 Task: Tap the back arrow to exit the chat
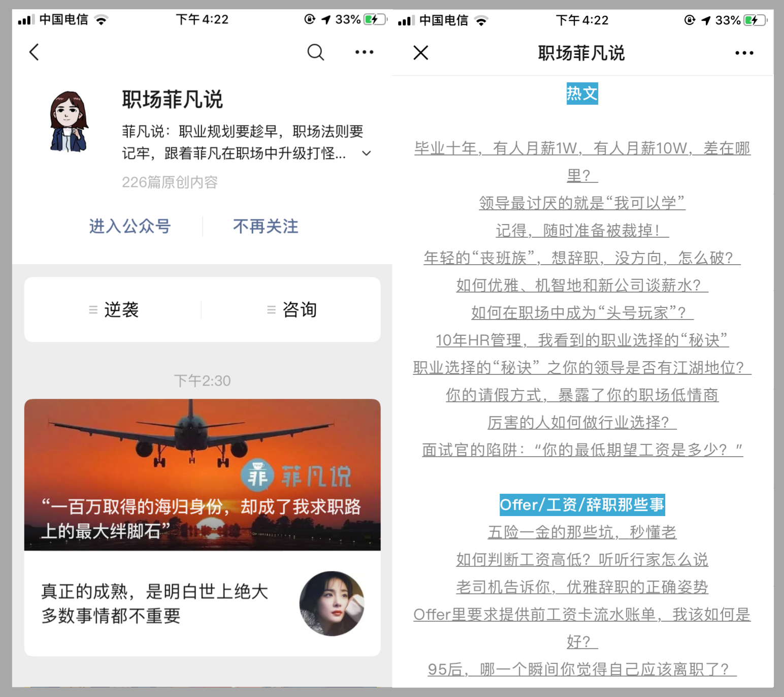[35, 52]
